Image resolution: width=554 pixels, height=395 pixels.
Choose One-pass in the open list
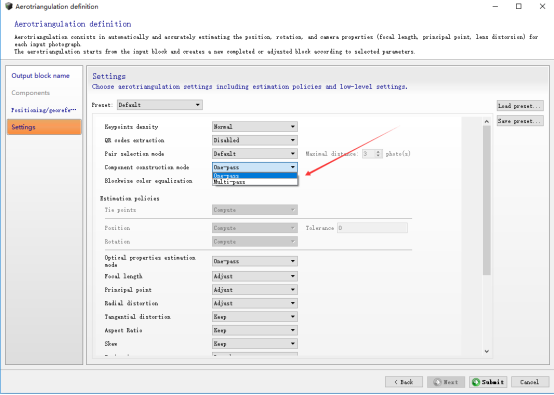pyautogui.click(x=255, y=176)
